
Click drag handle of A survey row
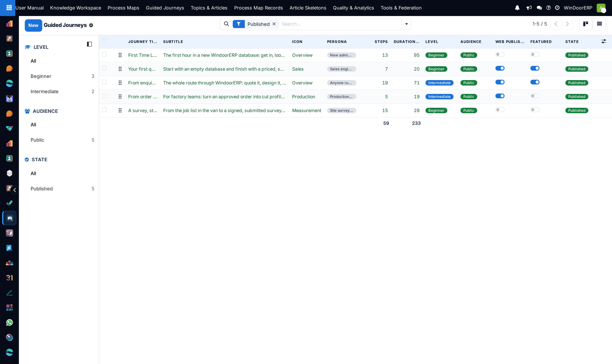(x=120, y=110)
